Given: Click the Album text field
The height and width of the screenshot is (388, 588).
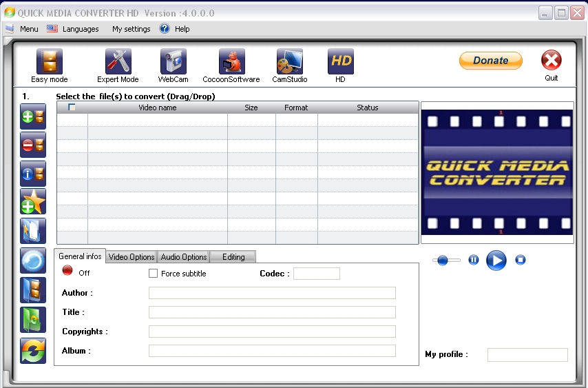Looking at the screenshot, I should [x=272, y=351].
